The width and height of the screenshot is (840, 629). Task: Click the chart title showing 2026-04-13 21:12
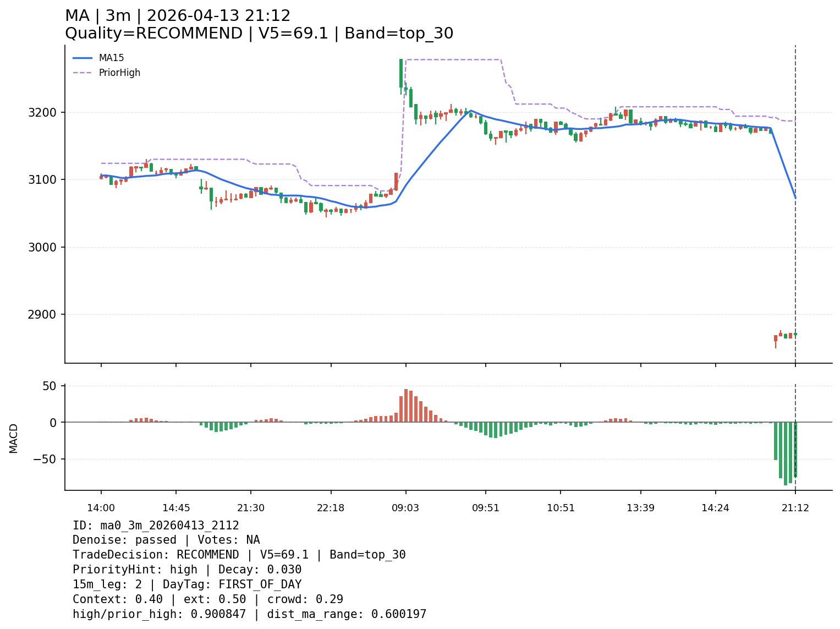(178, 16)
